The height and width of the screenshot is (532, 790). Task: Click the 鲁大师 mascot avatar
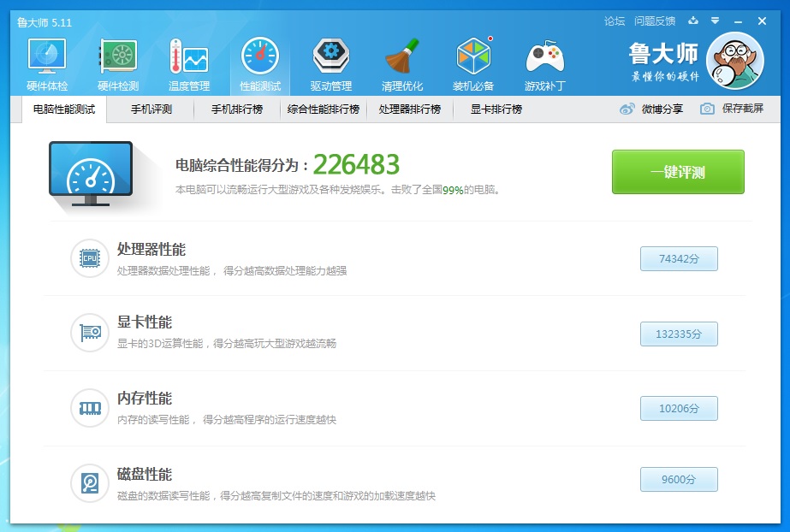pos(735,61)
